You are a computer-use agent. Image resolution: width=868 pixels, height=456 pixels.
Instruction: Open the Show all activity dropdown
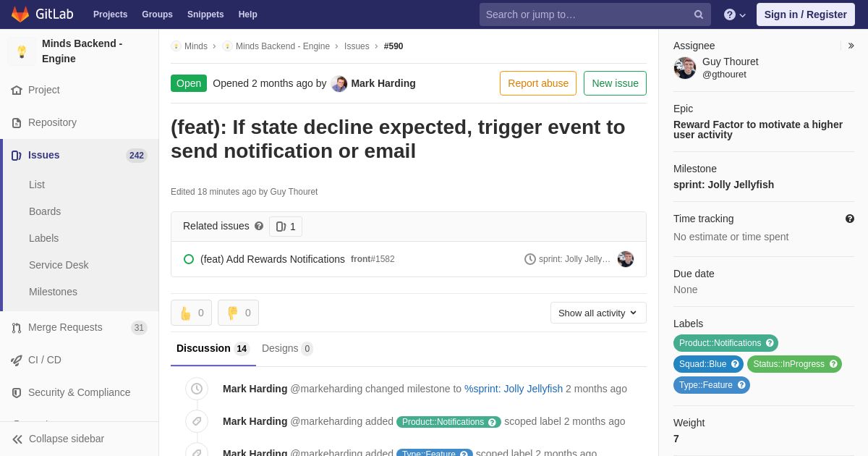pos(598,313)
